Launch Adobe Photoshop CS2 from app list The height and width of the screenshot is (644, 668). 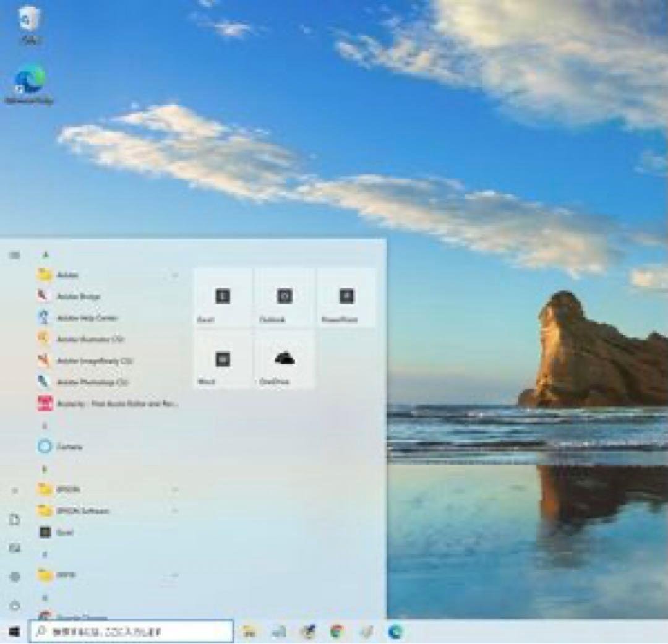point(109,382)
